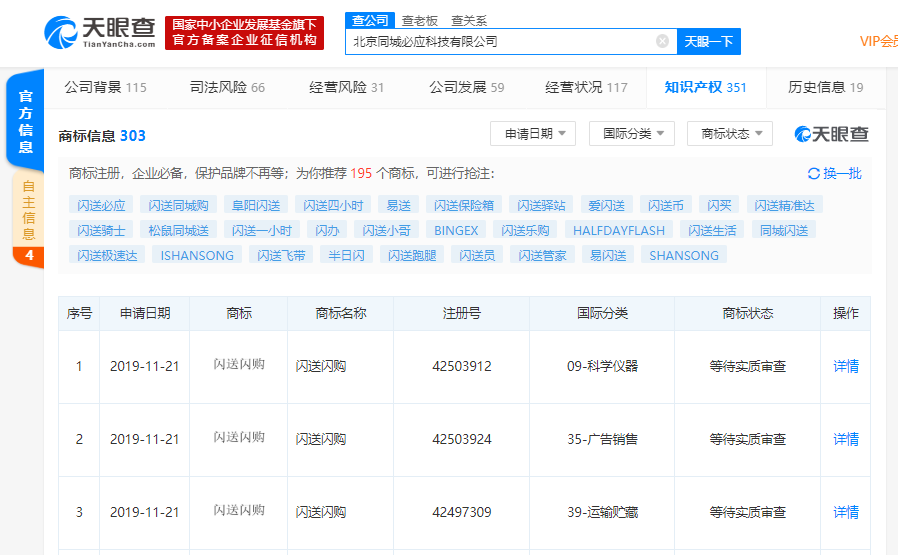The height and width of the screenshot is (555, 898).
Task: Click the 易送 trademark tag
Action: click(x=399, y=205)
